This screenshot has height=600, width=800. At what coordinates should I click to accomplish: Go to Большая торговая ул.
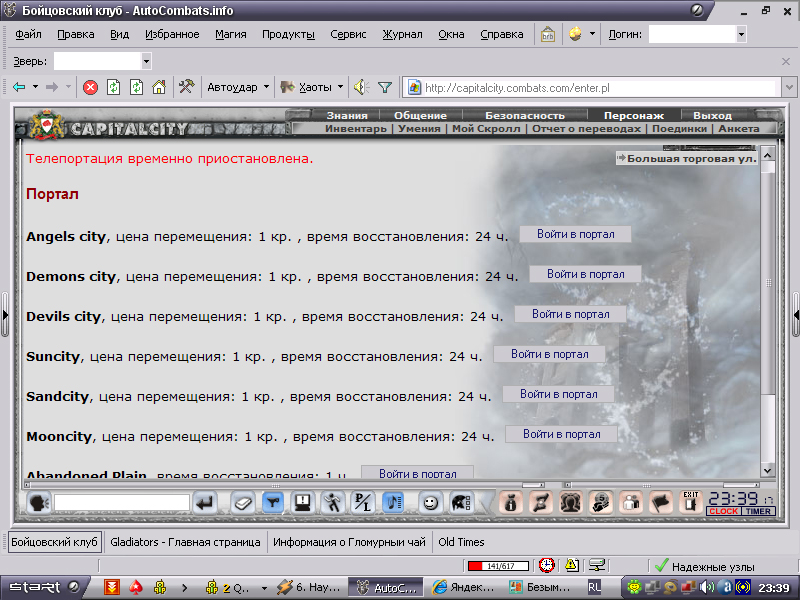[x=687, y=159]
